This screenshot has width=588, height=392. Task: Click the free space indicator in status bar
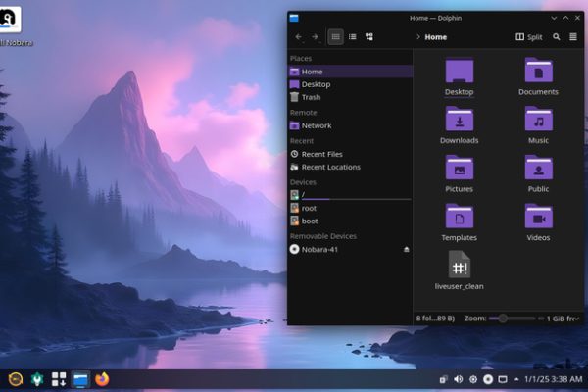point(561,318)
